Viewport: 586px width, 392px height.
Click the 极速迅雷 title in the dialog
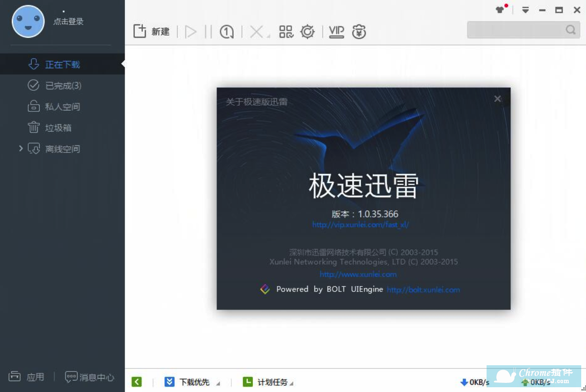pyautogui.click(x=364, y=185)
